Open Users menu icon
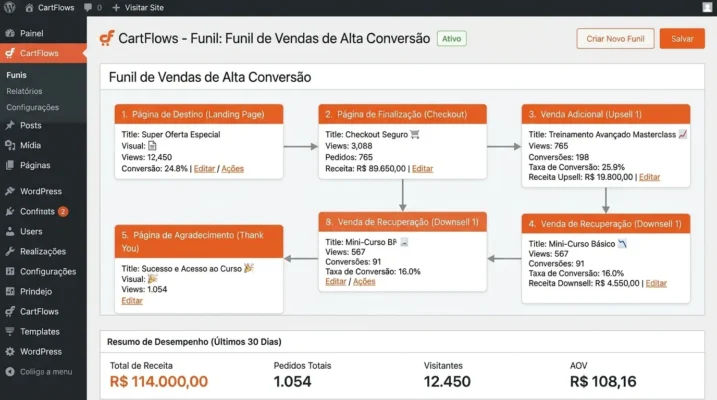The height and width of the screenshot is (400, 717). (10, 231)
